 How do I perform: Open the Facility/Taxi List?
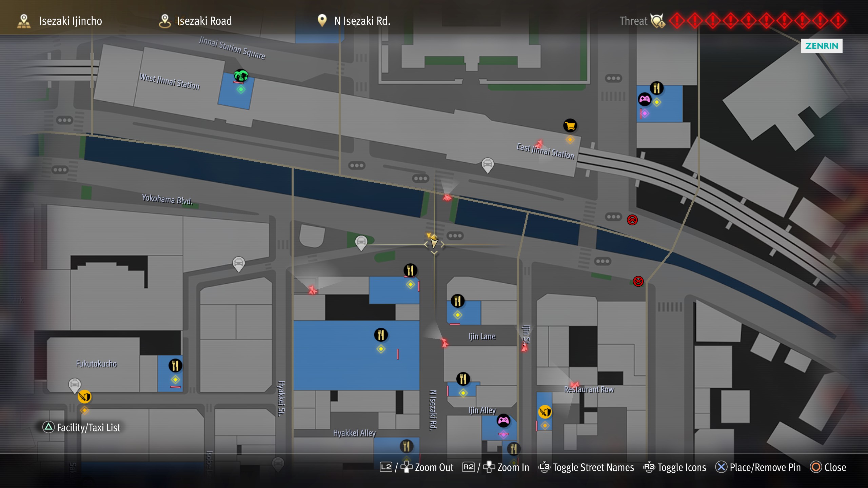82,427
